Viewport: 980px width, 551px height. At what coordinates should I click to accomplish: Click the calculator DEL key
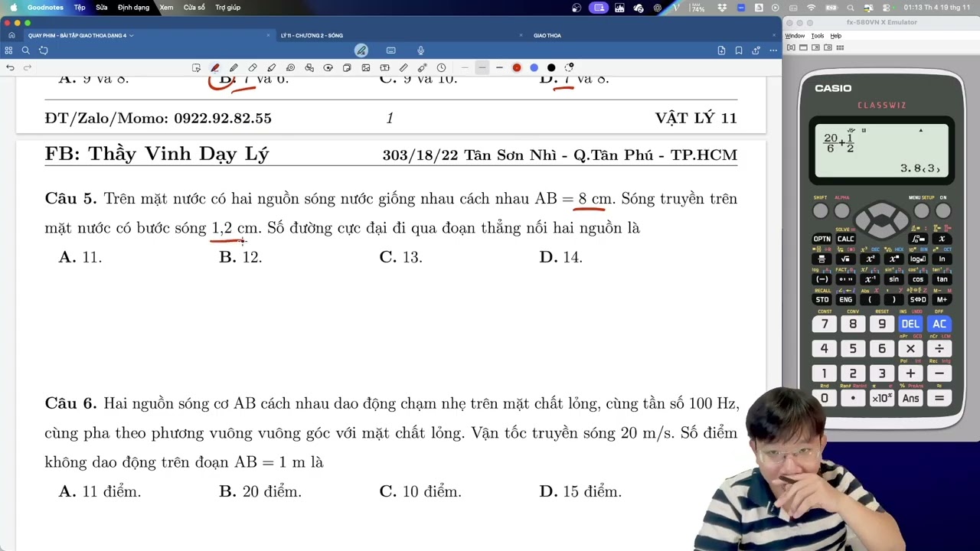coord(910,324)
